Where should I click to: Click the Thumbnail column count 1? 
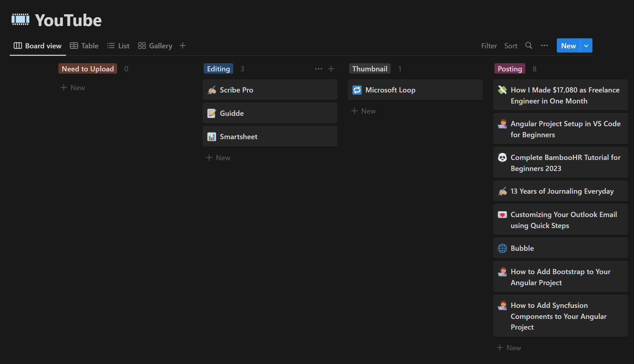tap(400, 69)
